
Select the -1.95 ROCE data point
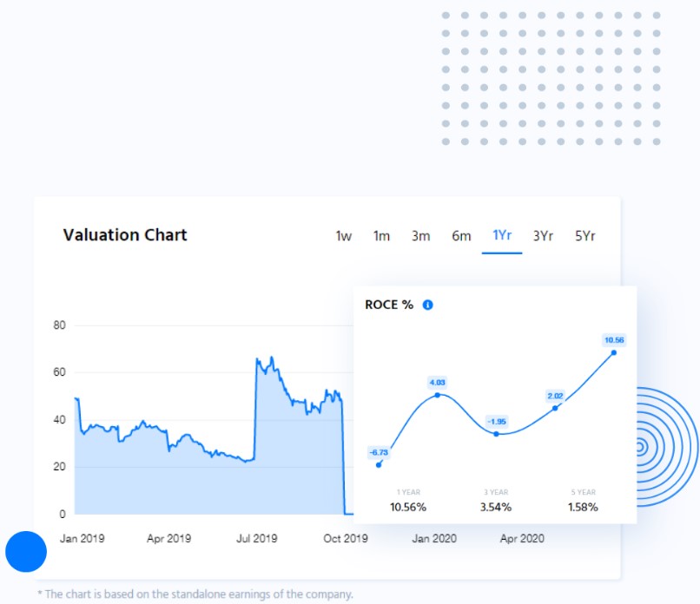coord(496,433)
